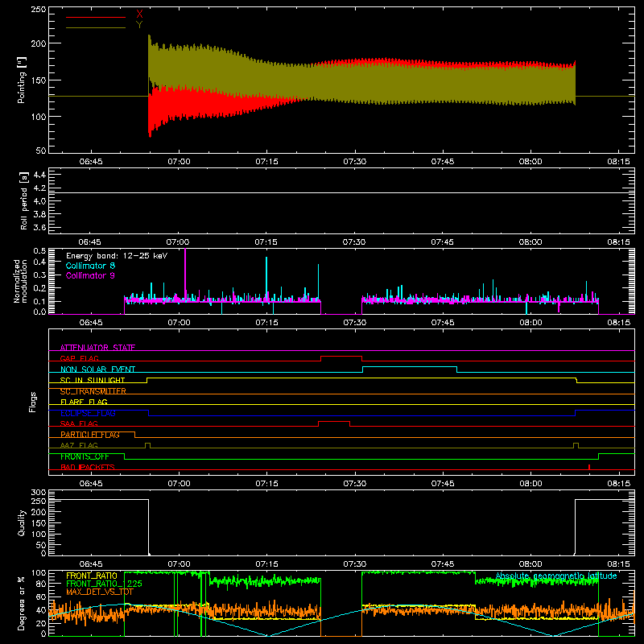Image resolution: width=644 pixels, height=644 pixels.
Task: Click the FRONTS_OFF flag label
Action: [x=85, y=456]
